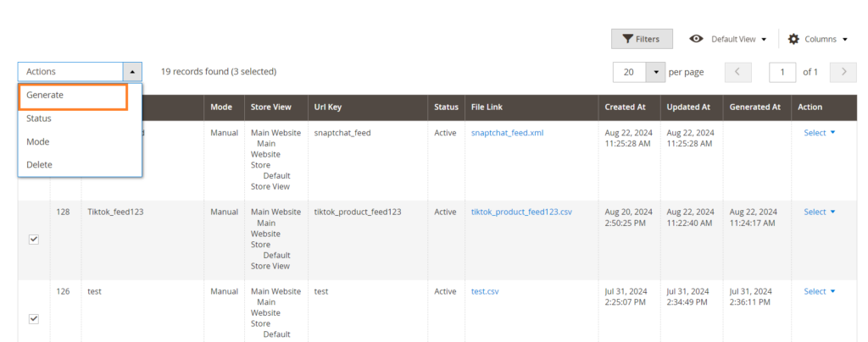
Task: Choose Mode from Actions menu
Action: pos(38,142)
